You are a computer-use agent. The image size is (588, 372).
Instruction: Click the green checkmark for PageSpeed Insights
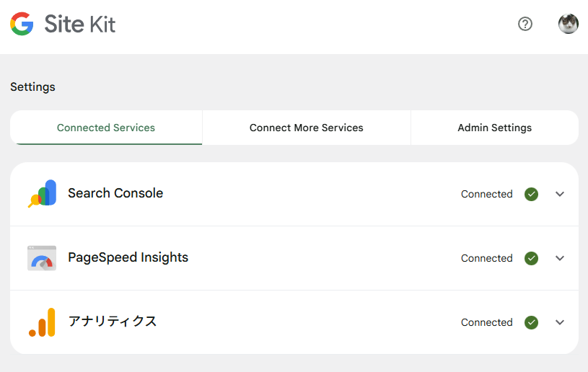[x=532, y=258]
